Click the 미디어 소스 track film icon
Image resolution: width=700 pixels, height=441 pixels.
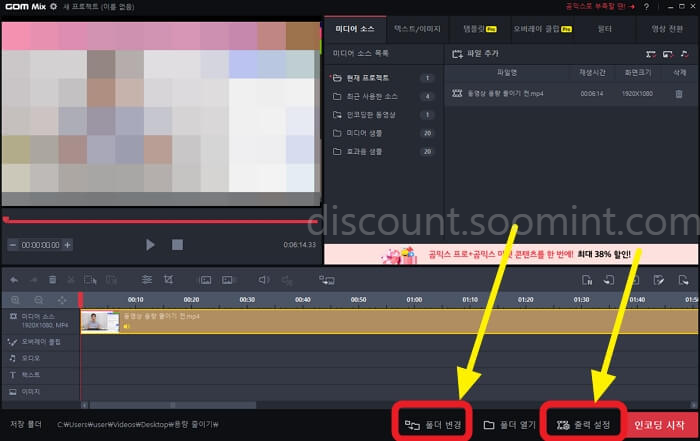pyautogui.click(x=13, y=316)
